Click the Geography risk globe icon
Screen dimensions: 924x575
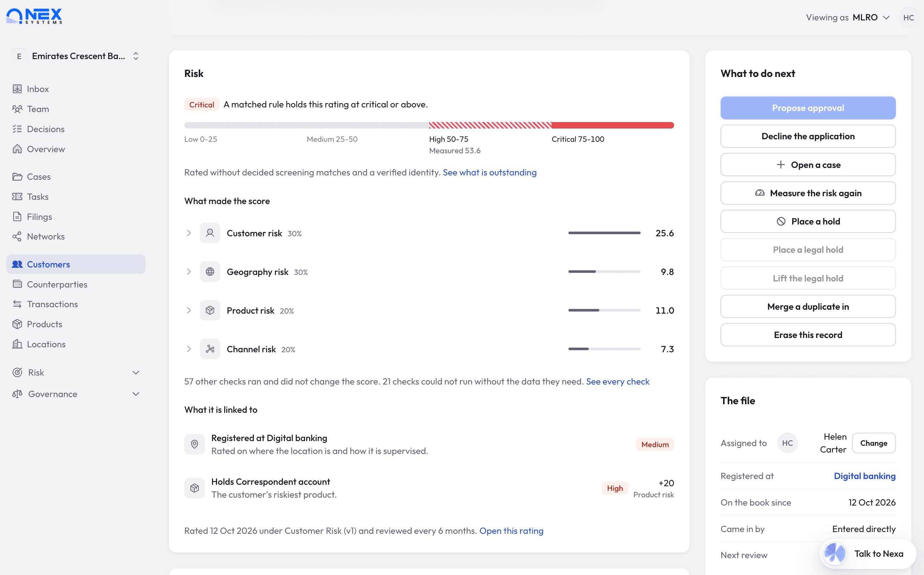(x=210, y=272)
